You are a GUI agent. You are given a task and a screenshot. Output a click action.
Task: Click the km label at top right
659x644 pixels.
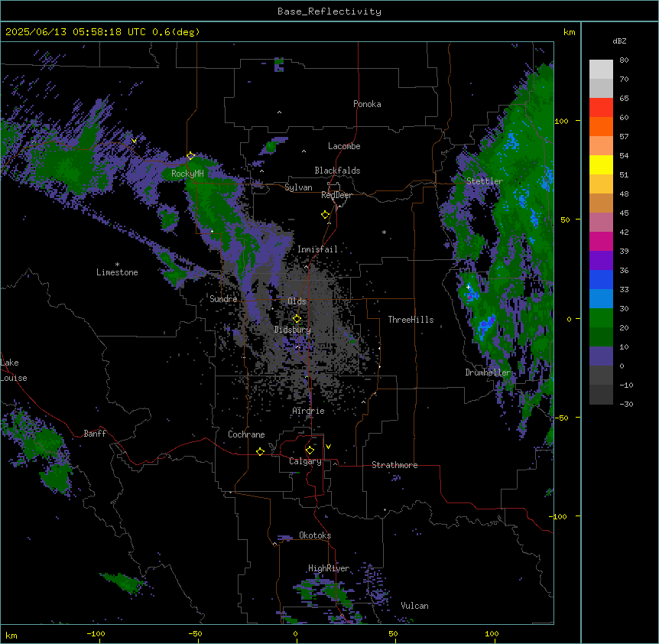pyautogui.click(x=569, y=32)
